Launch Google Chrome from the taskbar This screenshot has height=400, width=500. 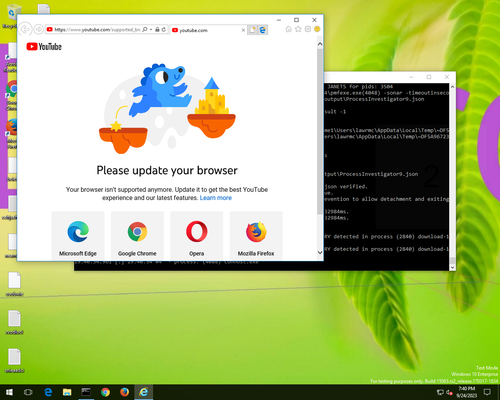[105, 392]
